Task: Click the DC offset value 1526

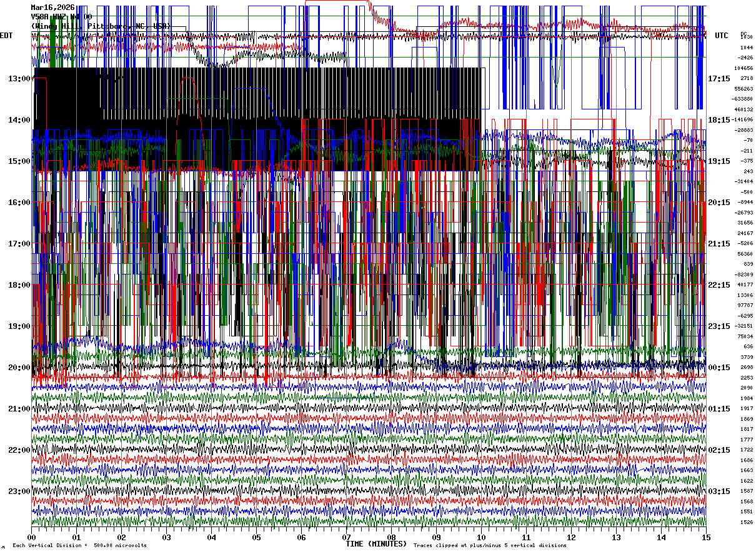Action: [747, 522]
